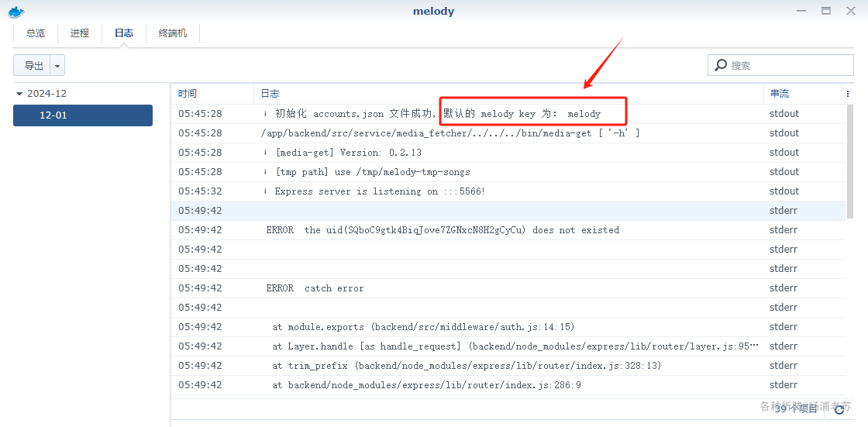Select the ERROR catch error row
The height and width of the screenshot is (427, 868).
point(508,288)
